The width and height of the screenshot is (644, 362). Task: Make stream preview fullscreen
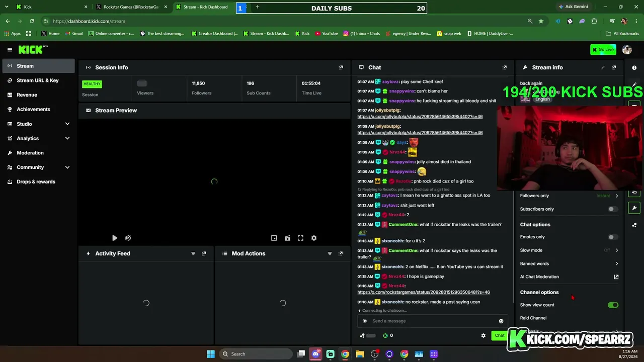pyautogui.click(x=300, y=238)
